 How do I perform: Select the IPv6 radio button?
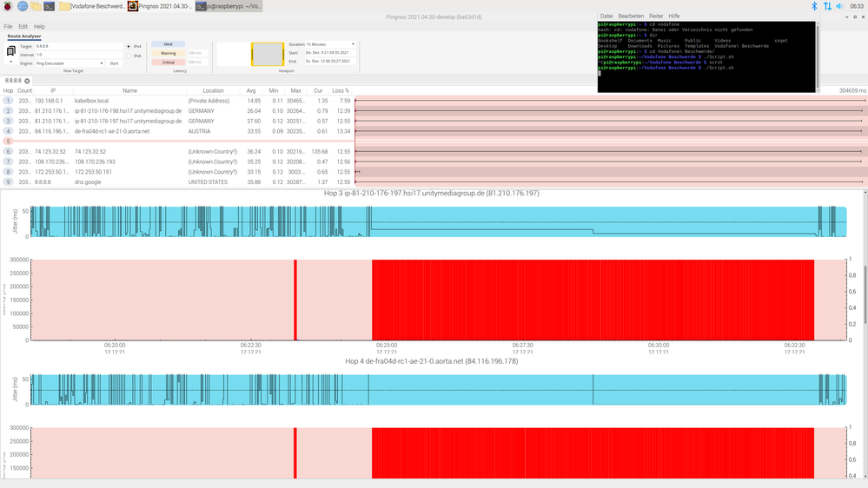click(x=129, y=56)
